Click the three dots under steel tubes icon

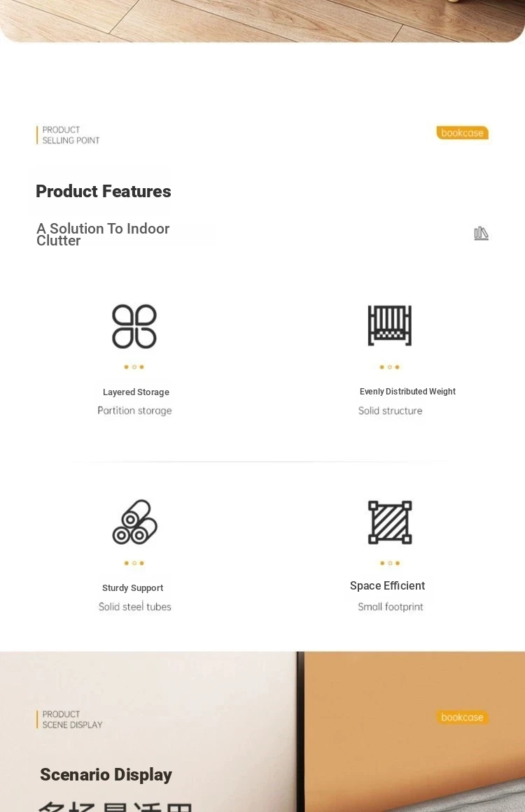click(134, 563)
